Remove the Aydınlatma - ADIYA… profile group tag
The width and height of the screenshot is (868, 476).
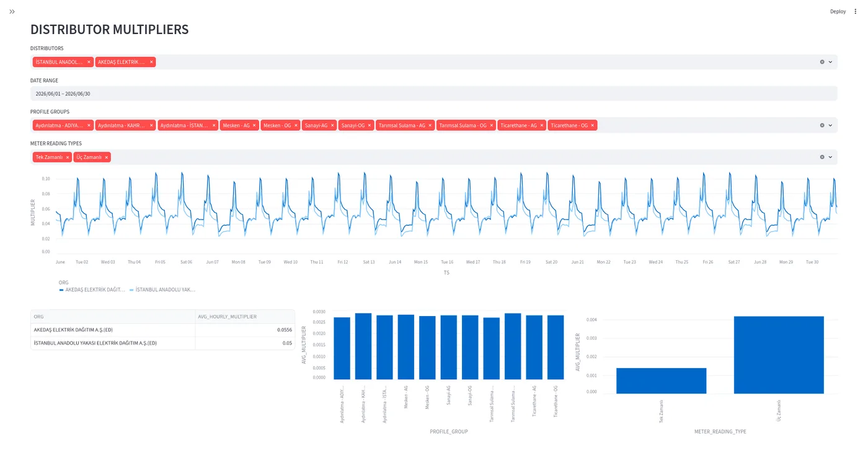89,125
